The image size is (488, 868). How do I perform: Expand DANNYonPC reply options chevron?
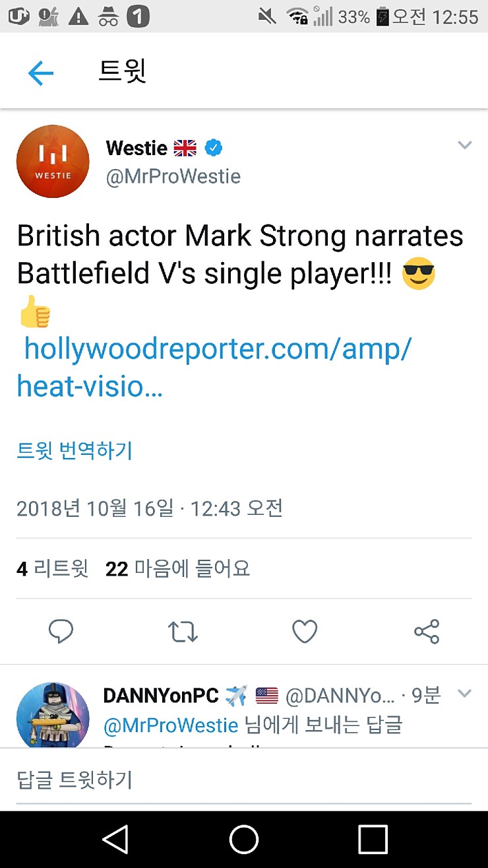[x=465, y=693]
